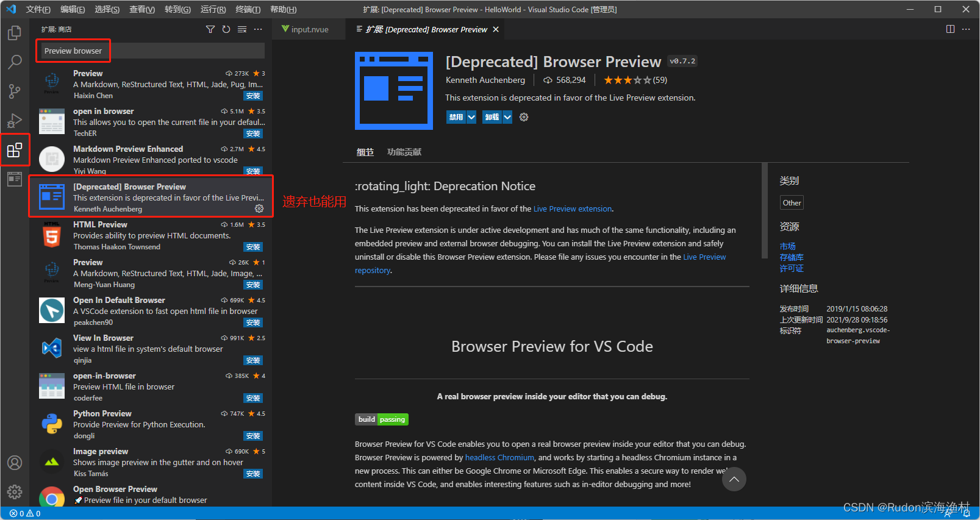
Task: Select the Preview extension by Meng-Yuan Huang
Action: (x=151, y=273)
